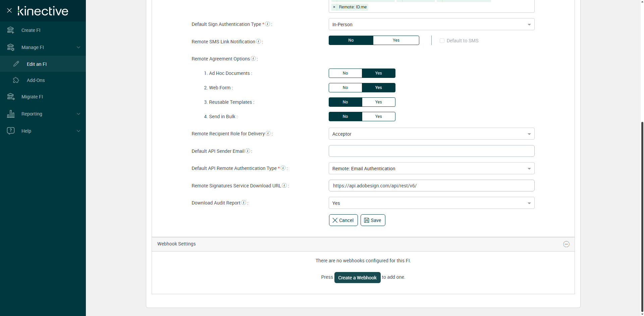Set Send in Bulk to Yes

coord(379,117)
